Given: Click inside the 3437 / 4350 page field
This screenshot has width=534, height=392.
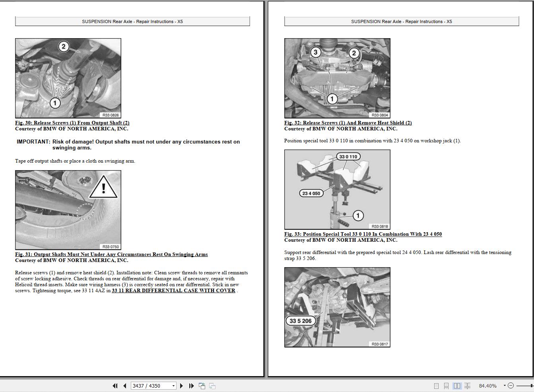Looking at the screenshot, I should point(147,386).
